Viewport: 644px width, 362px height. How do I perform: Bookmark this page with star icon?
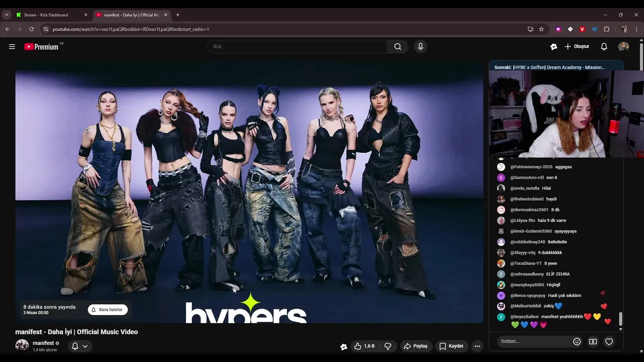(541, 29)
